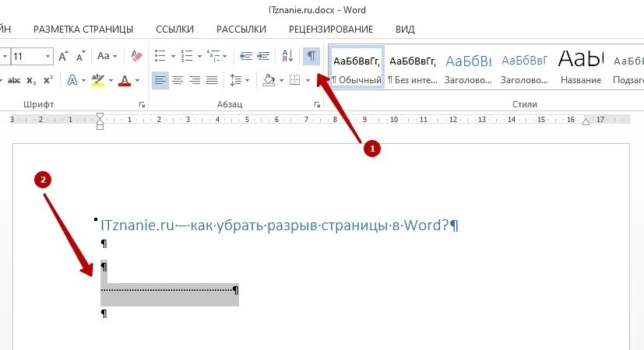Click the Grow Font icon
Screen dimensions: 644x350
[x=63, y=56]
